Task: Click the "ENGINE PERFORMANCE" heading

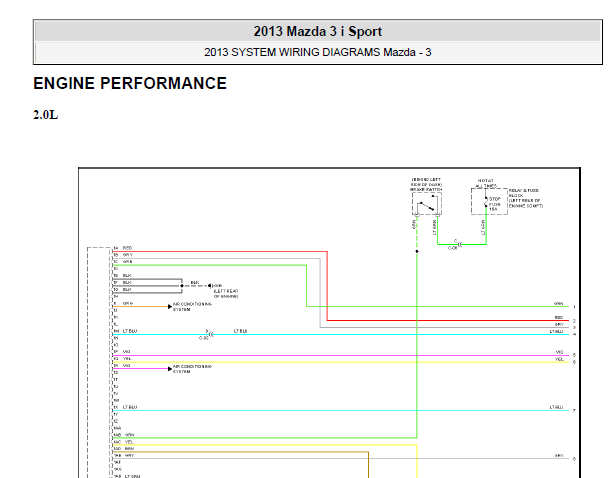Action: [130, 83]
